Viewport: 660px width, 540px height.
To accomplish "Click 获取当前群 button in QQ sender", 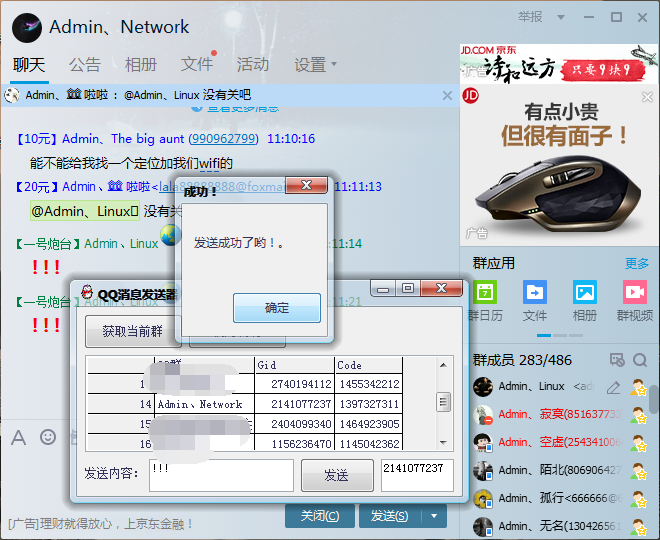I will point(133,332).
